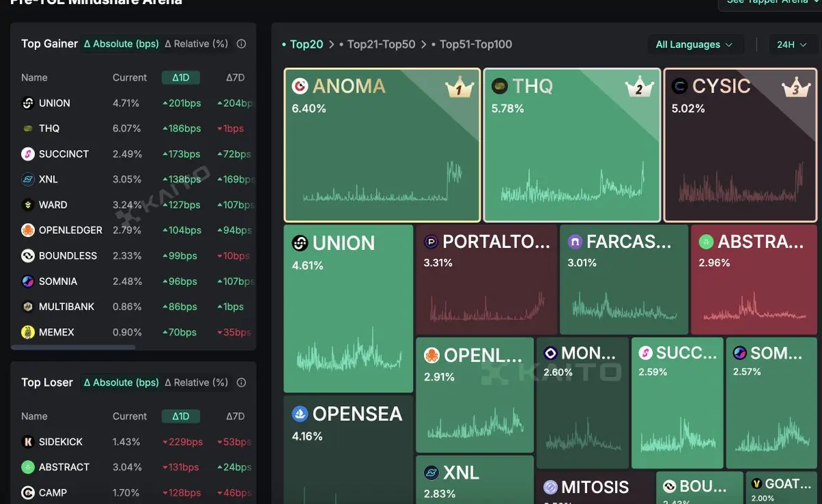This screenshot has height=504, width=822.
Task: Click the XNL logo icon in Top Gainer list
Action: [28, 179]
